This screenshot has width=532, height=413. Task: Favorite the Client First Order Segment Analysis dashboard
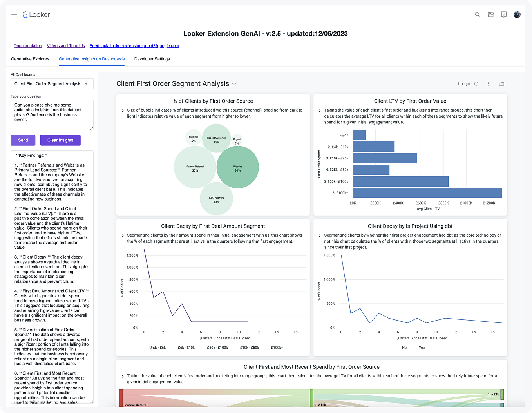(x=234, y=83)
